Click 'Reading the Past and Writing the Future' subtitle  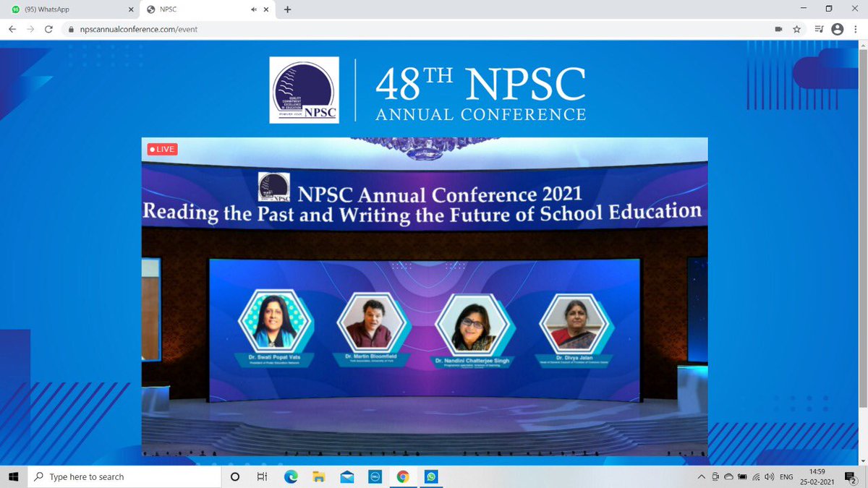(x=422, y=212)
